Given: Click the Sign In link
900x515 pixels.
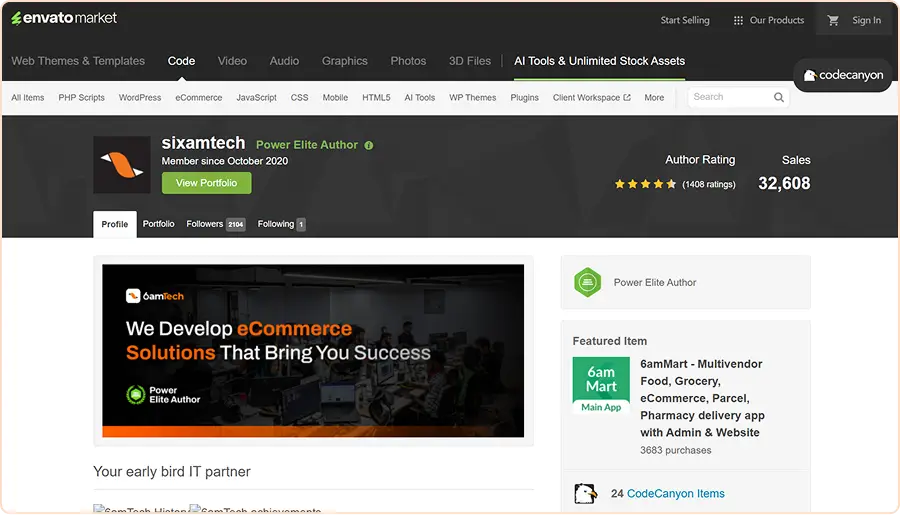Looking at the screenshot, I should point(866,20).
